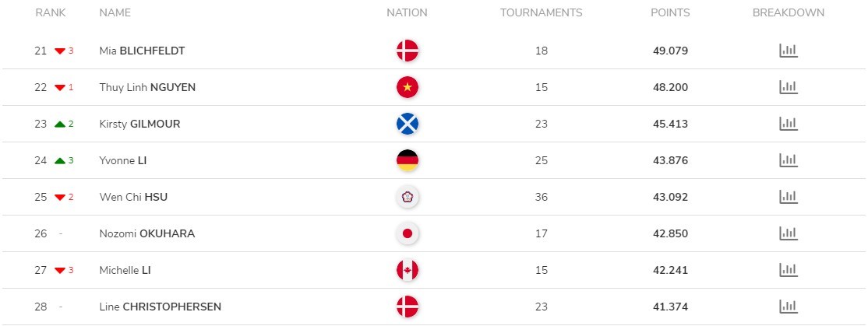This screenshot has width=868, height=326.
Task: Select the Points column header
Action: point(670,12)
